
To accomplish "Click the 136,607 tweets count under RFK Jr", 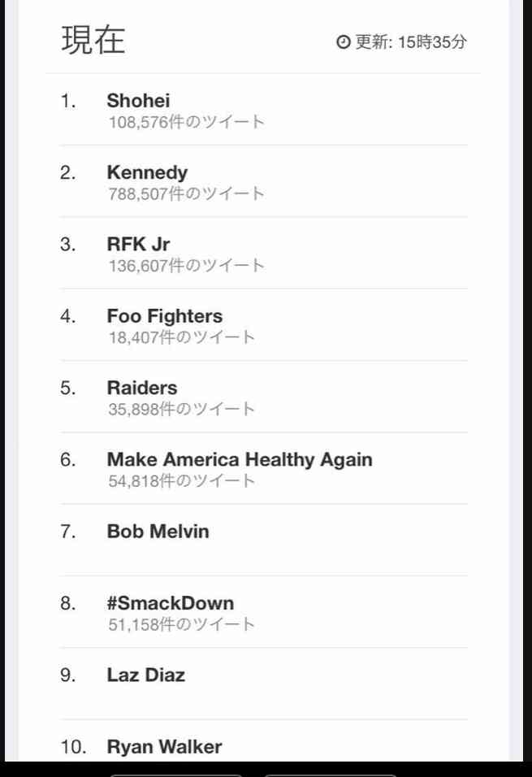I will coord(186,266).
